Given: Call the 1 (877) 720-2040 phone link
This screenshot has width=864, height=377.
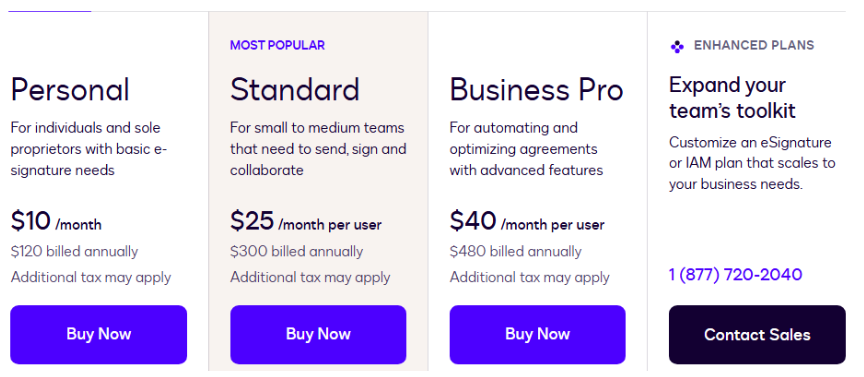Looking at the screenshot, I should [x=736, y=274].
